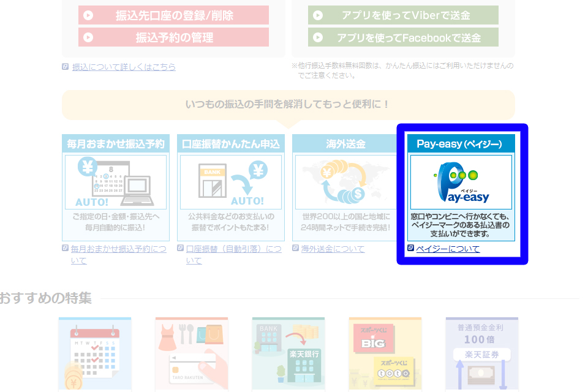Click the BANK building AUTO illustration
The width and height of the screenshot is (588, 392).
click(231, 183)
